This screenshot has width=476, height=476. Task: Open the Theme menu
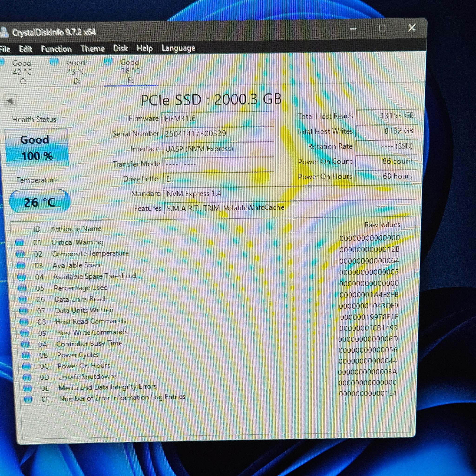tap(93, 49)
